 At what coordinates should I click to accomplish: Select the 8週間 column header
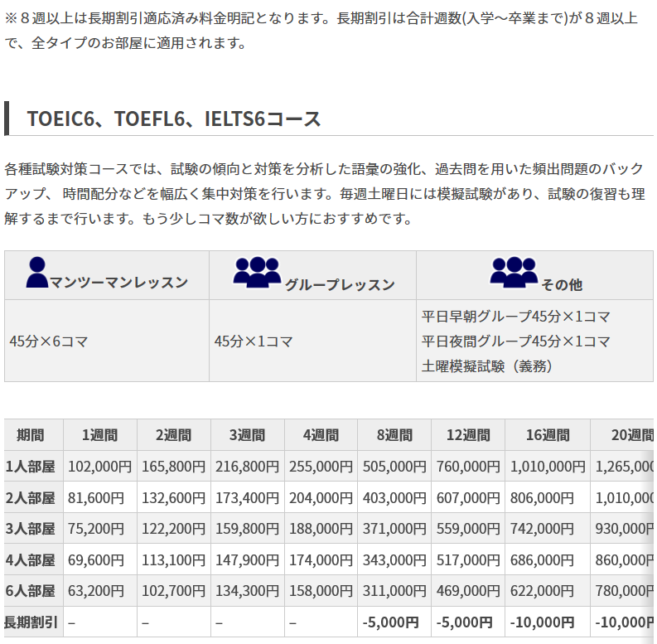[x=394, y=435]
